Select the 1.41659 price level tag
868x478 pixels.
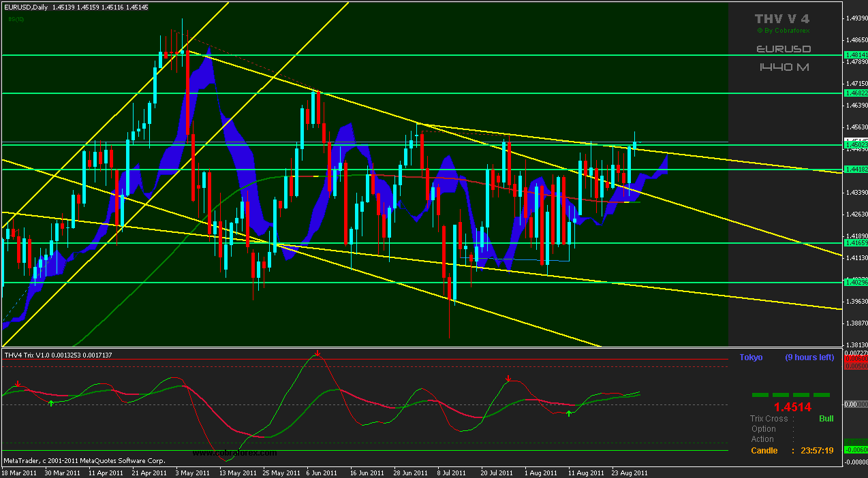pyautogui.click(x=855, y=242)
